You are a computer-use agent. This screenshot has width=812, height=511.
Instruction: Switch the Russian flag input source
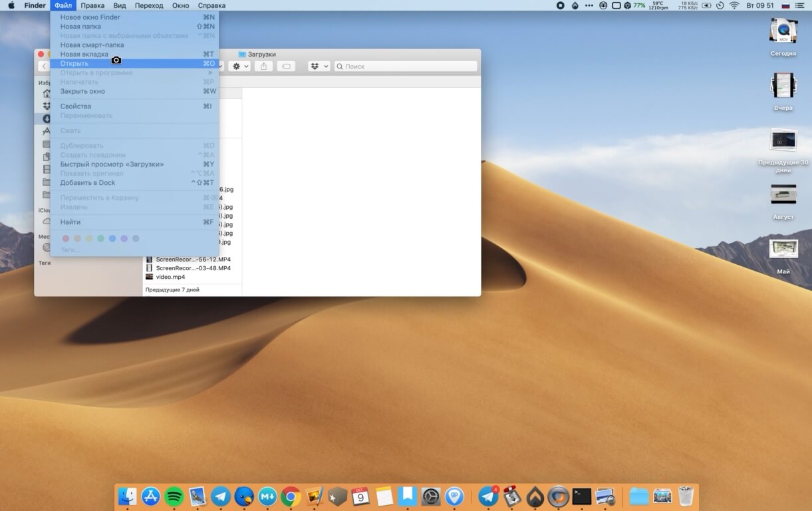tap(785, 5)
